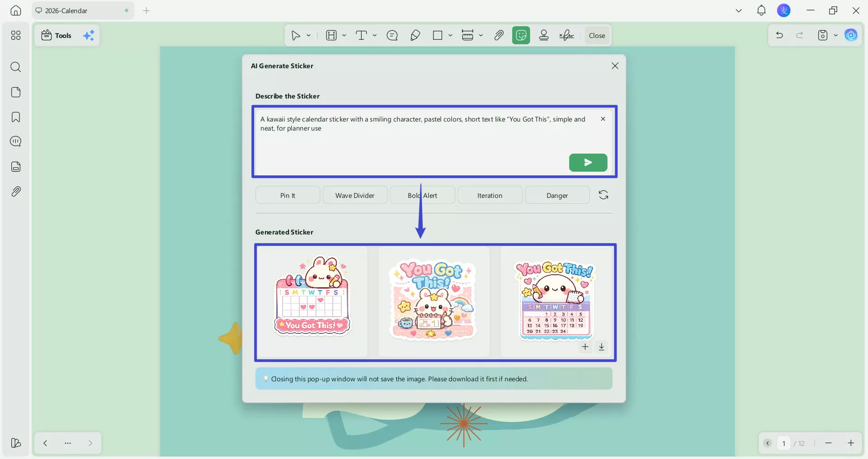
Task: Expand cursor tool options arrow
Action: [309, 35]
